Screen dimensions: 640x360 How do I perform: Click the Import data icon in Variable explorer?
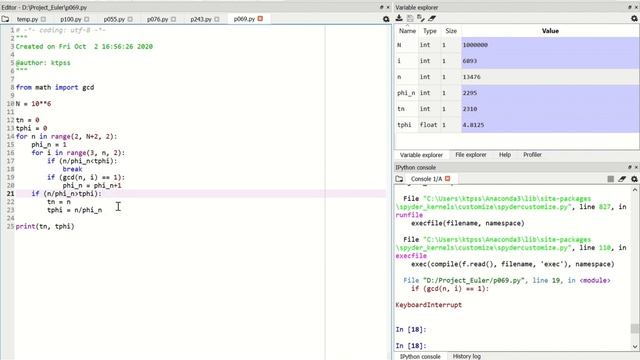click(x=399, y=18)
